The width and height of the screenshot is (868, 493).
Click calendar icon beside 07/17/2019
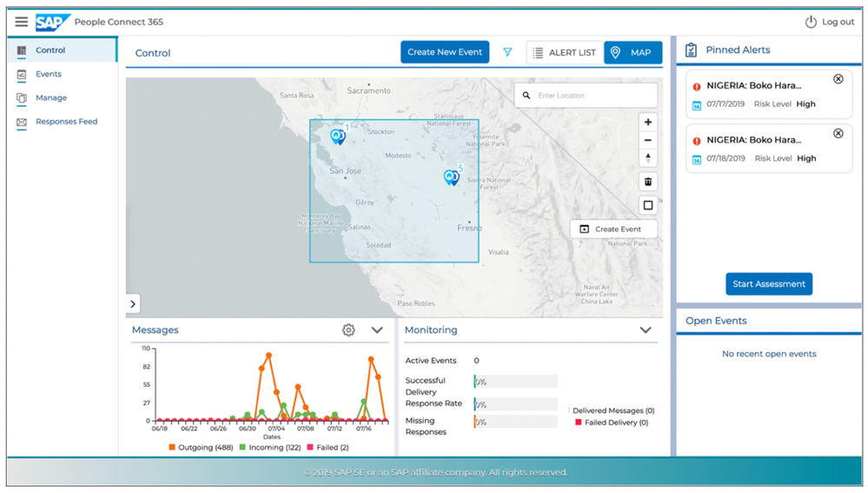(696, 105)
